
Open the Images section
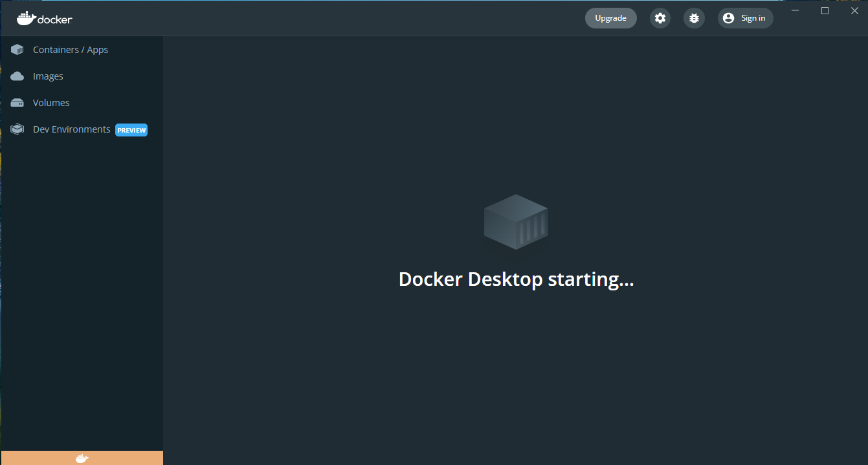82,76
